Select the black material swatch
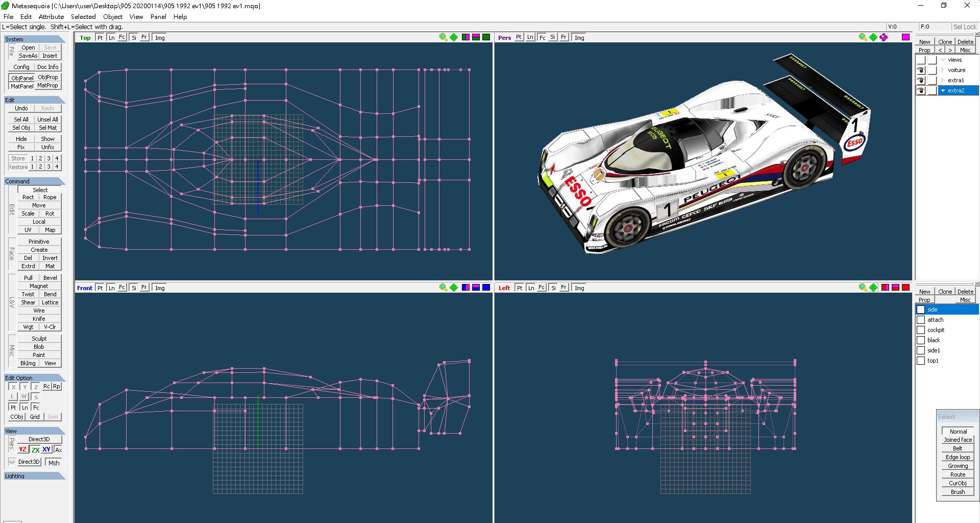 [921, 340]
